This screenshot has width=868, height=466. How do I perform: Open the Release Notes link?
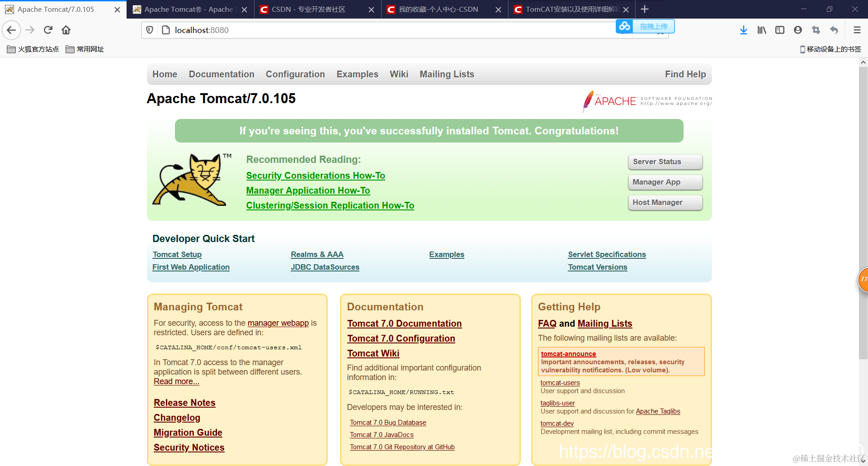click(x=184, y=403)
